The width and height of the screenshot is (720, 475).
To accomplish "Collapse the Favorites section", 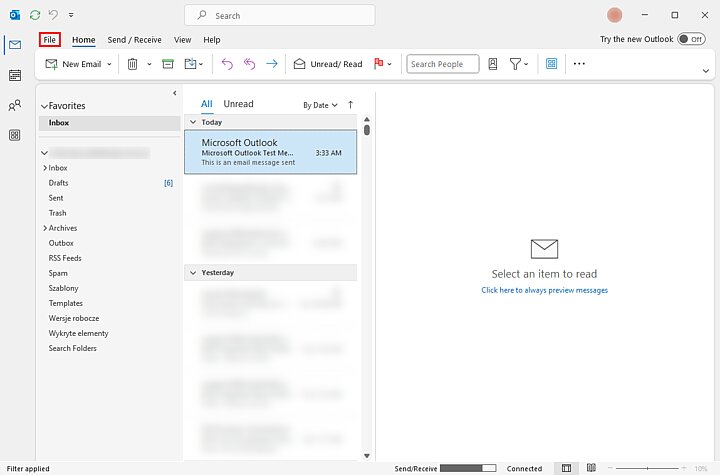I will pos(44,106).
